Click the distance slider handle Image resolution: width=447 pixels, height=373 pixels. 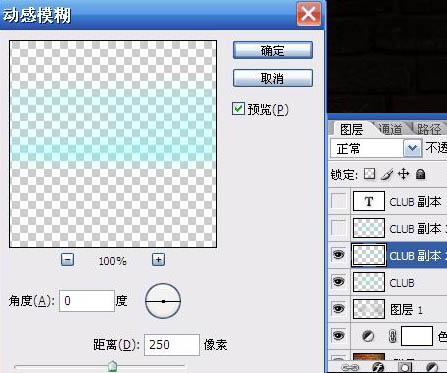click(113, 366)
